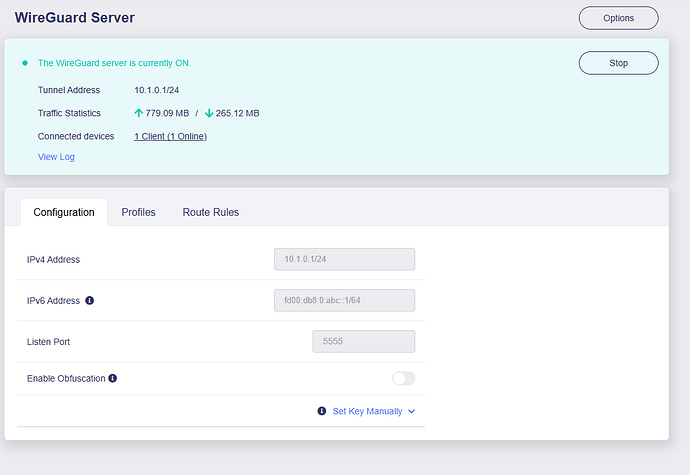Click the green download arrow icon

click(x=209, y=113)
